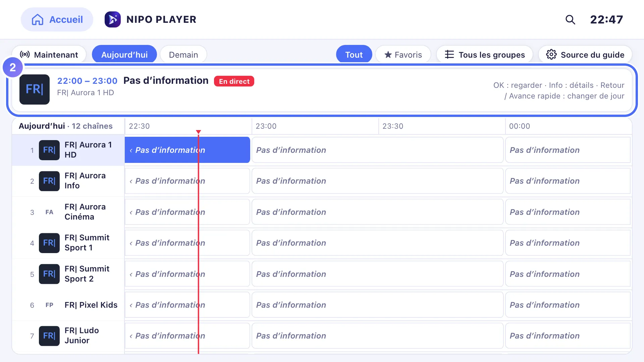Open Aurora 1 HD current program at 22:30
644x362 pixels.
pyautogui.click(x=187, y=150)
